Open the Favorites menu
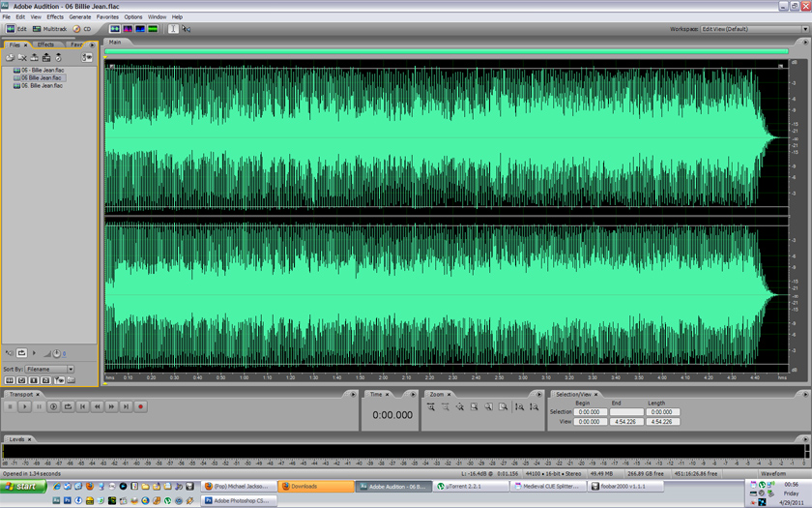Viewport: 812px width, 508px height. [107, 17]
